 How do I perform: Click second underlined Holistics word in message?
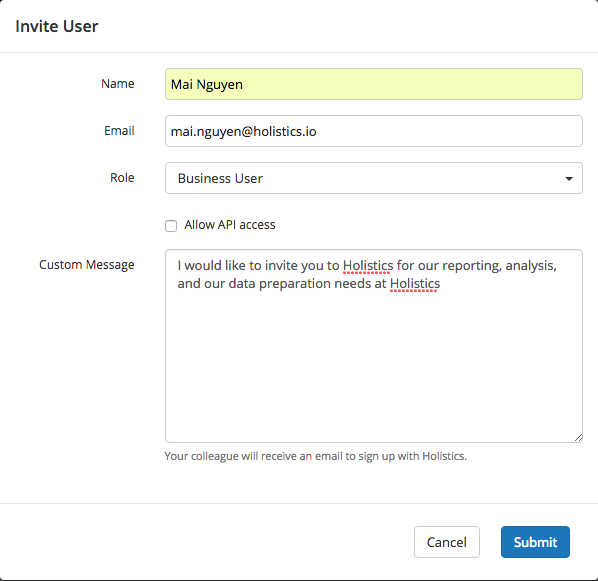tap(415, 284)
